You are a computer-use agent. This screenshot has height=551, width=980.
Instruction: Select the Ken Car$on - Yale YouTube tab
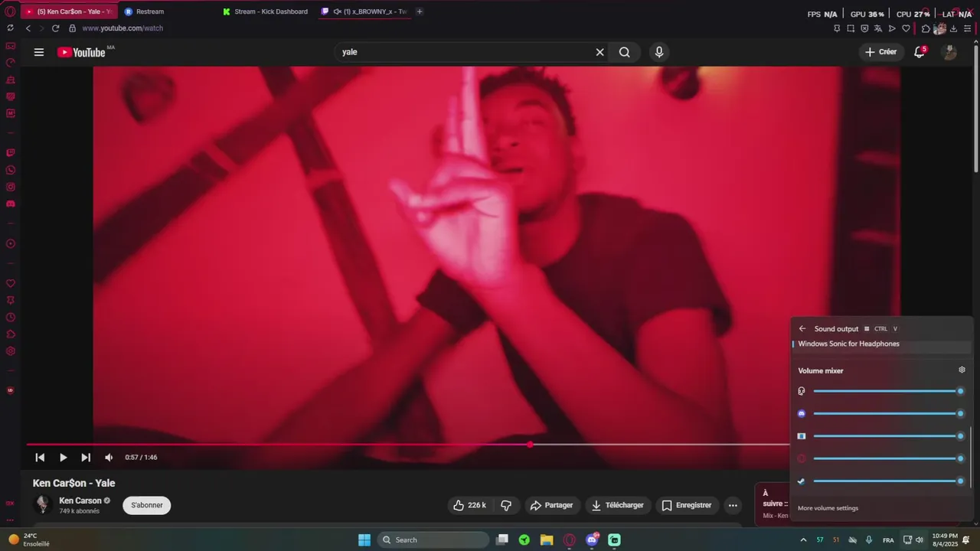click(69, 11)
